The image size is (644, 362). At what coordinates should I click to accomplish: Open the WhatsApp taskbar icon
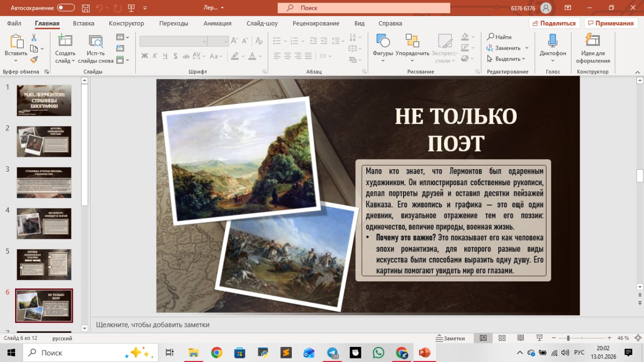tap(378, 352)
